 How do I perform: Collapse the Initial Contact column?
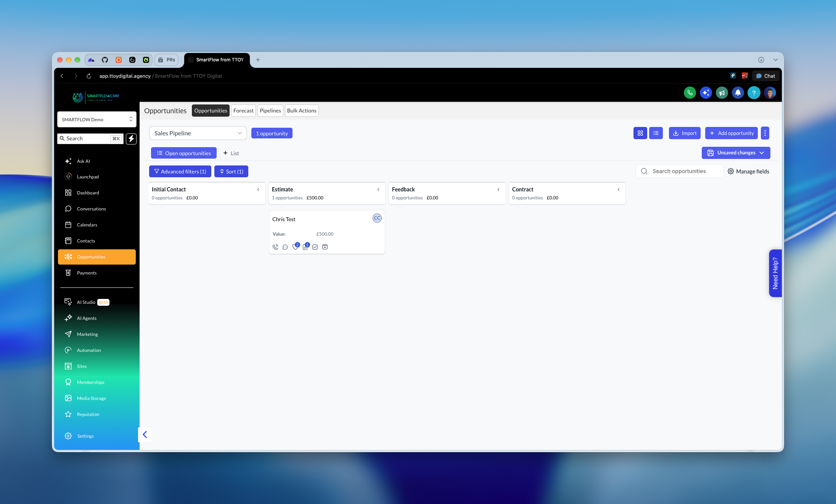(258, 189)
